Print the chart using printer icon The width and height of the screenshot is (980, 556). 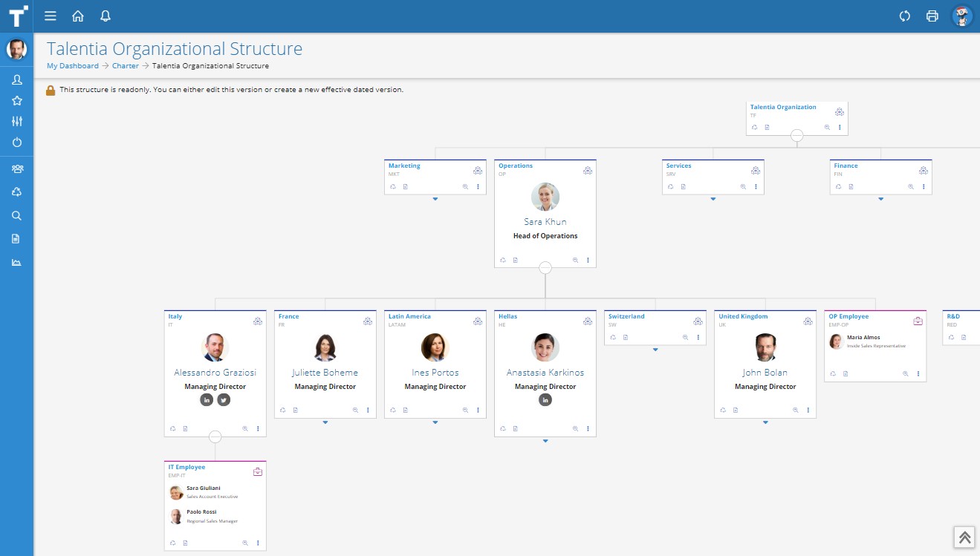click(x=932, y=16)
